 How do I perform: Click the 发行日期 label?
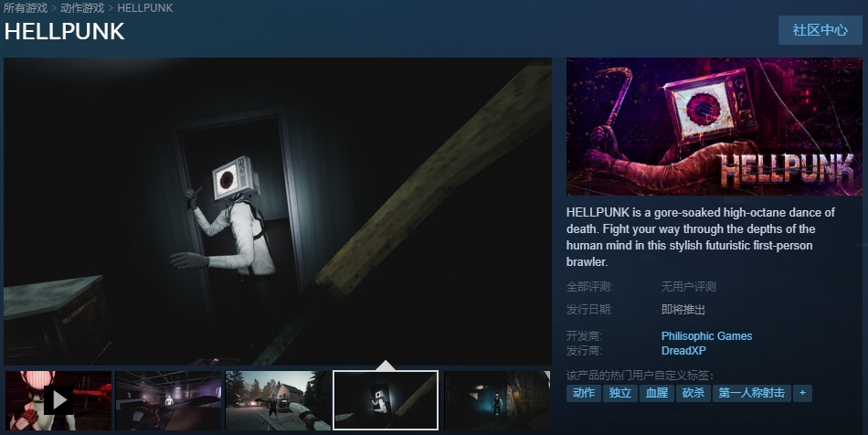[589, 310]
